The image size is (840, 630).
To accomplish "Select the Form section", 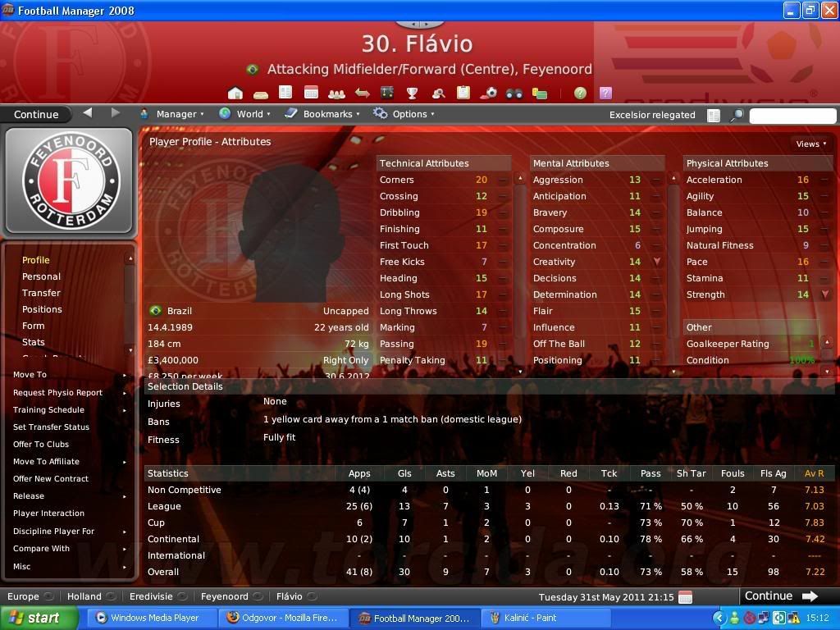I will pos(33,326).
